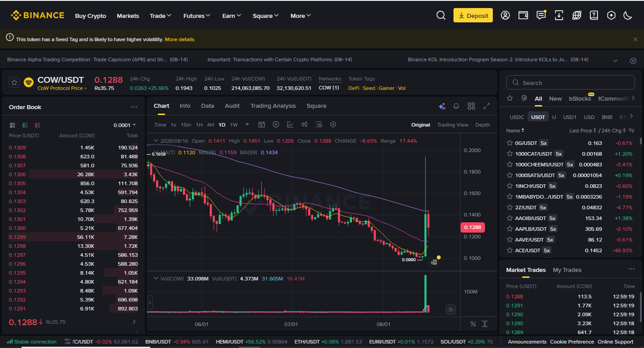The image size is (644, 348).
Task: Open the Trade dropdown menu
Action: tap(161, 16)
